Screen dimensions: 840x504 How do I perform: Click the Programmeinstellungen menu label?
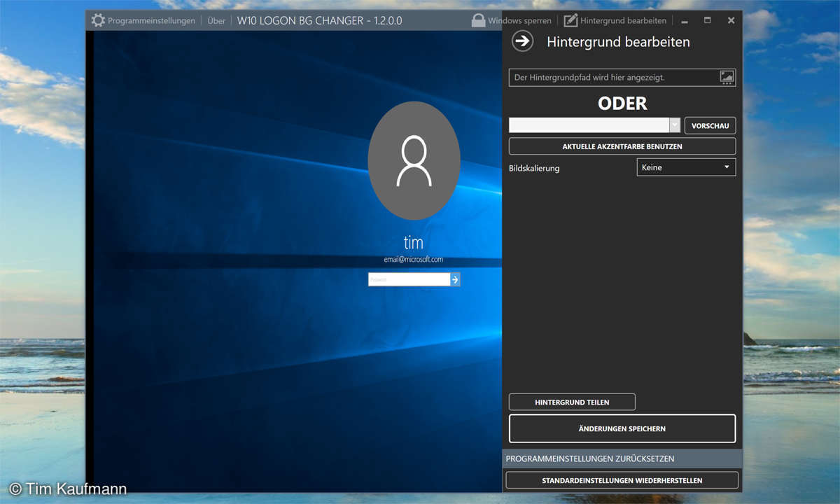(x=151, y=21)
